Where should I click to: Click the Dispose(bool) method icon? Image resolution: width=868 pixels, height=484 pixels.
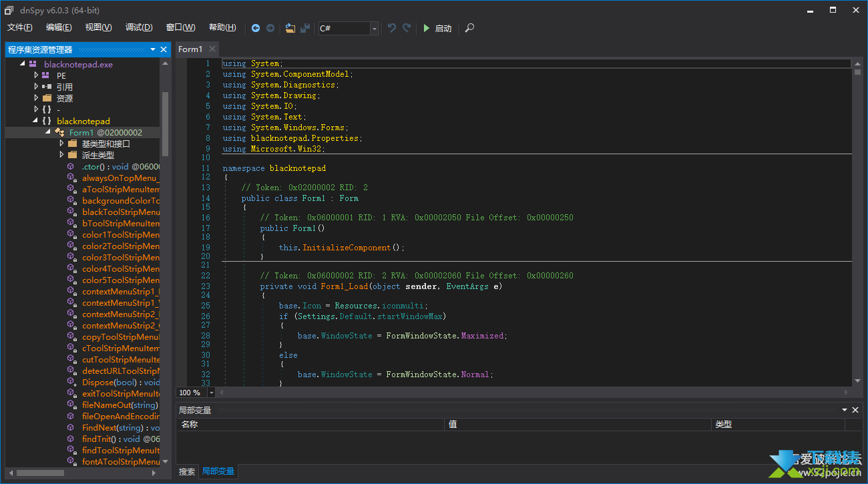click(71, 382)
